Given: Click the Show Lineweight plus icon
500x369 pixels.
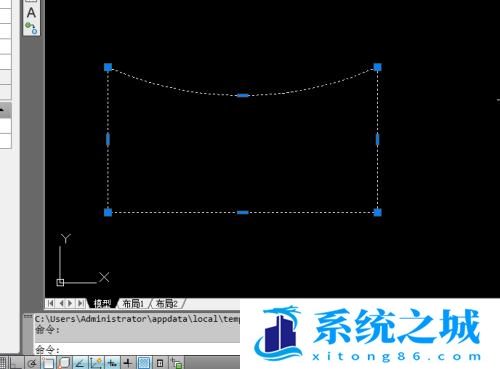Looking at the screenshot, I should 128,363.
